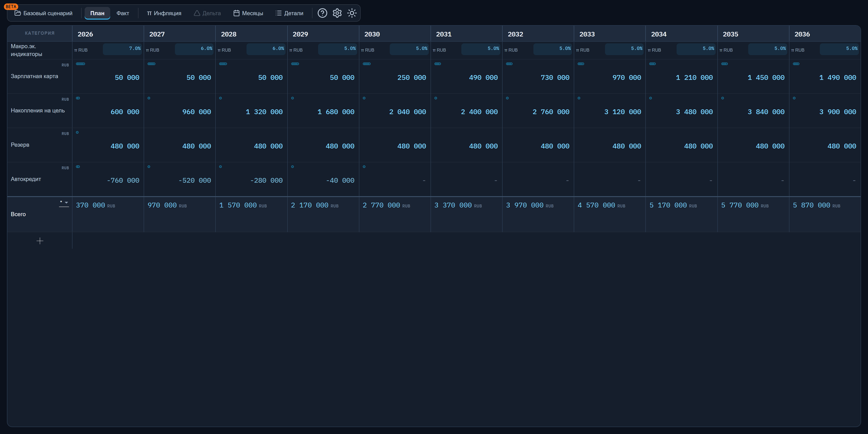The image size is (868, 434).
Task: Click the 2027 operations marker for Автокредит
Action: pyautogui.click(x=149, y=167)
